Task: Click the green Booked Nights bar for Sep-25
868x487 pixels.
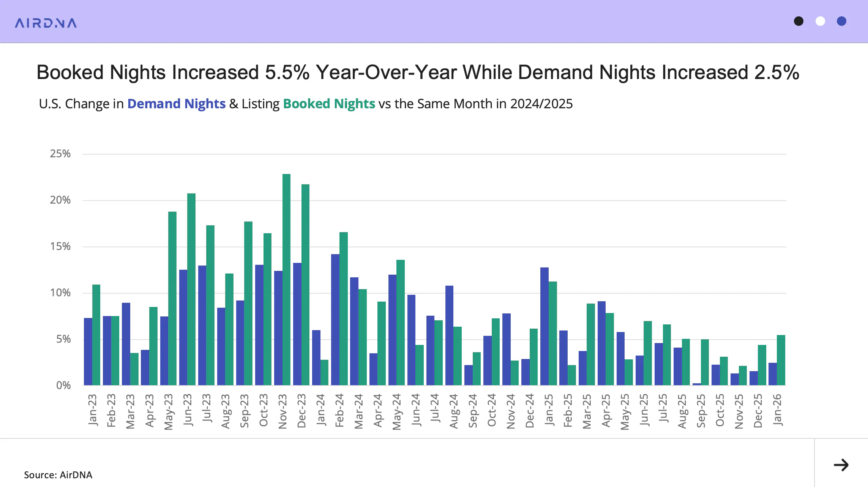Action: (705, 362)
